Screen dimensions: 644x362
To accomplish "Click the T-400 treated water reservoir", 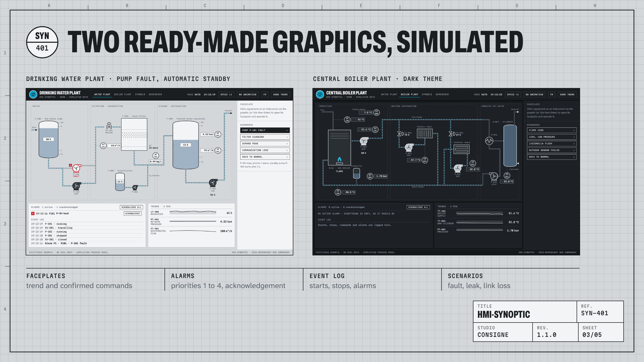I will tap(186, 145).
